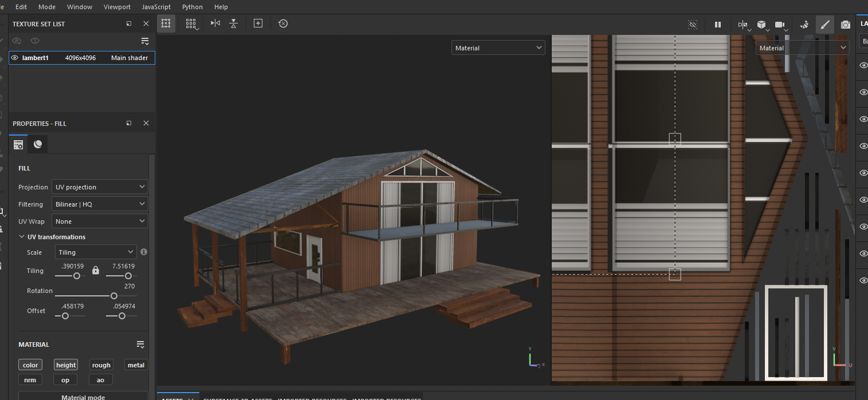Screen dimensions: 868x400
Task: Open the Filtering dropdown set to Bilinear HQ
Action: pyautogui.click(x=100, y=204)
